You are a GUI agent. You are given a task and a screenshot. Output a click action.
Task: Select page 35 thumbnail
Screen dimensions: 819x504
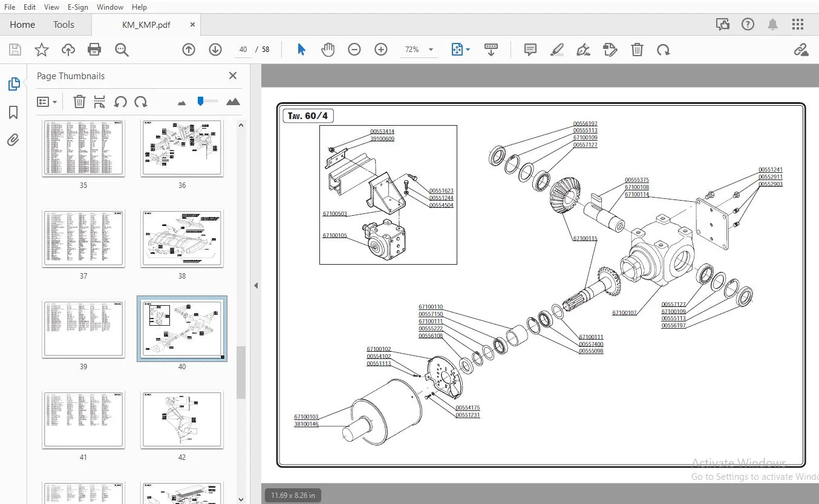tap(83, 148)
